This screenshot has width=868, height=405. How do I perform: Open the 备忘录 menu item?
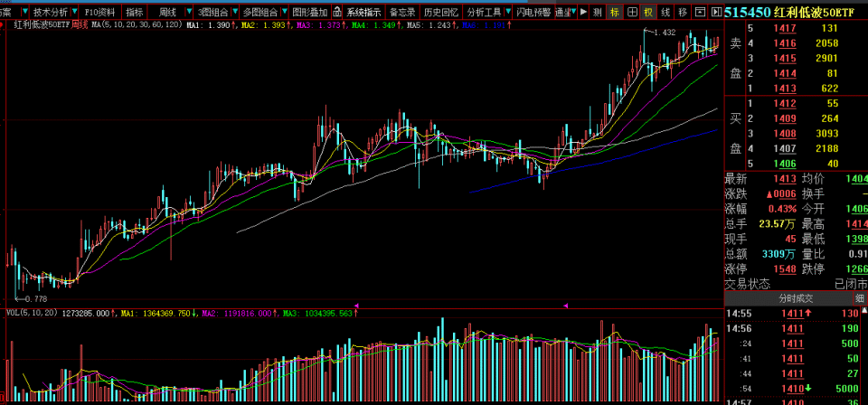(x=401, y=12)
